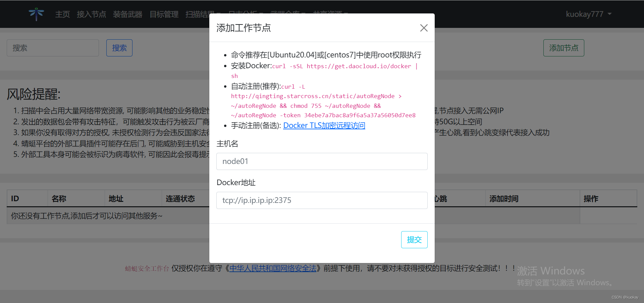Open 中华人民共和国网络安全法 link
This screenshot has height=303, width=644.
pyautogui.click(x=273, y=268)
